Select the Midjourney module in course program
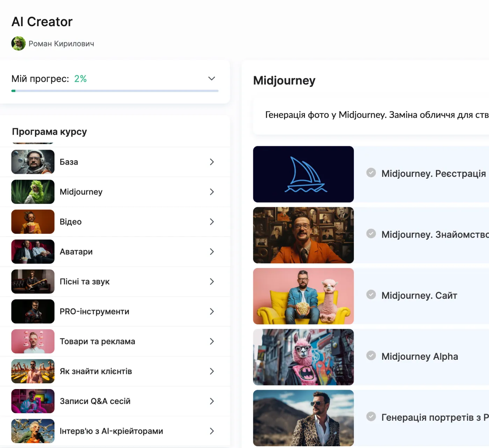 [81, 192]
